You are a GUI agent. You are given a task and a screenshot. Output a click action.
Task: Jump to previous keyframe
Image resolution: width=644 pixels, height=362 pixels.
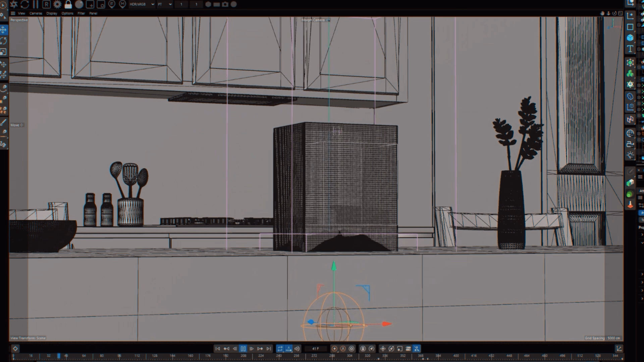pos(226,349)
